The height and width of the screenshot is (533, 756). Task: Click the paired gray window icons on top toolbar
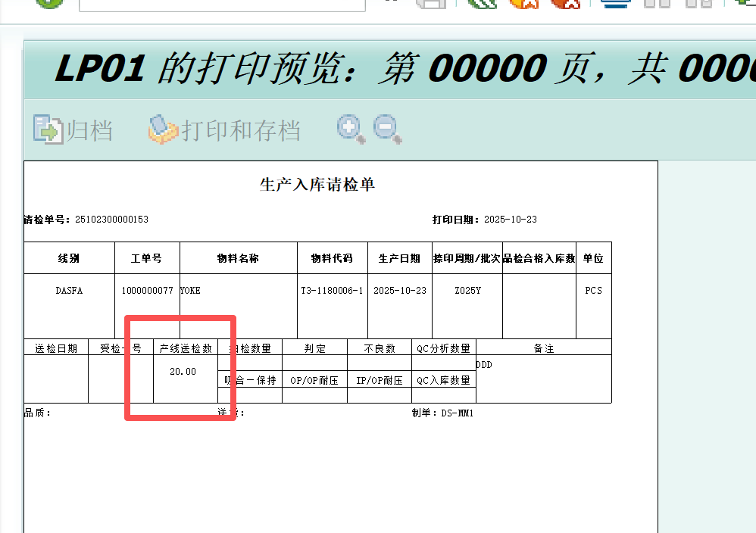(658, 4)
